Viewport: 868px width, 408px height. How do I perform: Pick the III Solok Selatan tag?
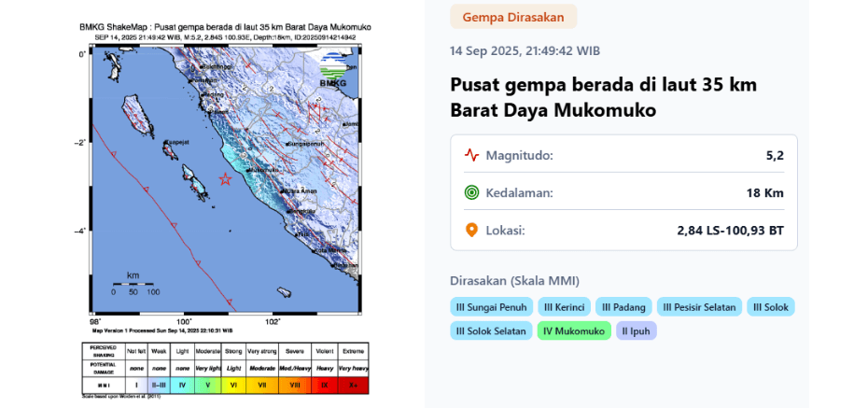click(x=491, y=331)
